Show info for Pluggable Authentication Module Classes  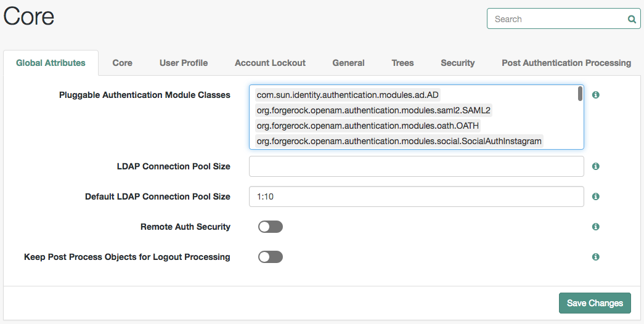[x=595, y=95]
